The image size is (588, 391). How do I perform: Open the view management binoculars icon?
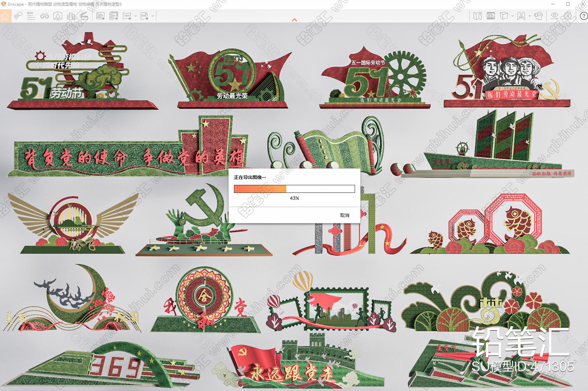point(45,16)
